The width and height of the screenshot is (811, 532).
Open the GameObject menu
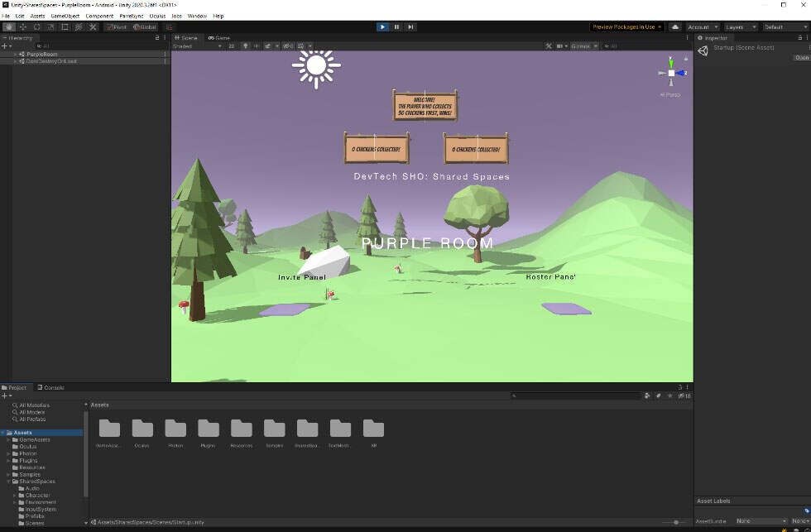click(65, 16)
